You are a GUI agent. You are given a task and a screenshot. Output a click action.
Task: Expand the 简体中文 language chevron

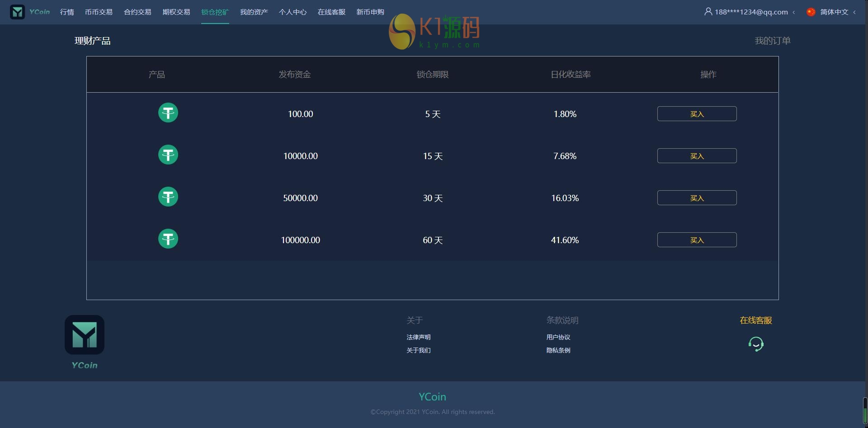(854, 12)
